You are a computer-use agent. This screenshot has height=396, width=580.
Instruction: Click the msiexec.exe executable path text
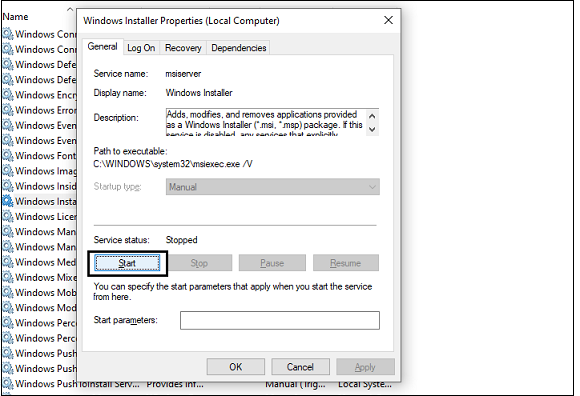(173, 164)
